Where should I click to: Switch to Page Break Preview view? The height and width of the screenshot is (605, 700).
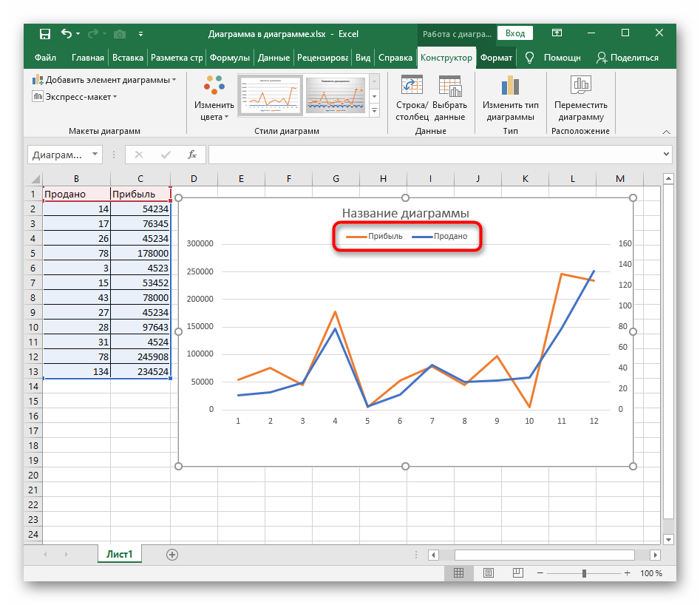(517, 573)
